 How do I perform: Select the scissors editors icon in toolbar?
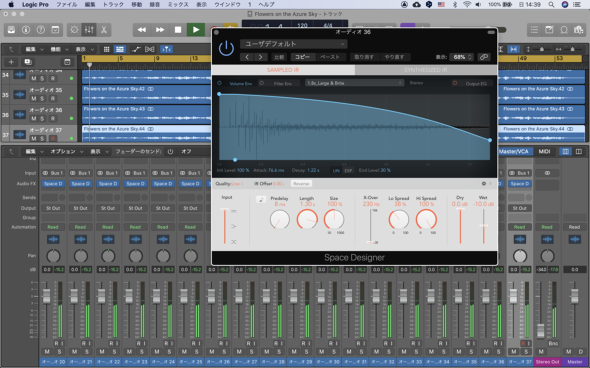point(104,30)
